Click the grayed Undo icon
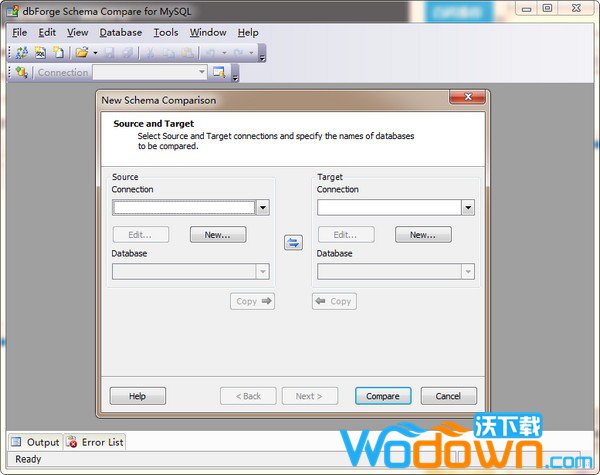600x475 pixels. [211, 53]
